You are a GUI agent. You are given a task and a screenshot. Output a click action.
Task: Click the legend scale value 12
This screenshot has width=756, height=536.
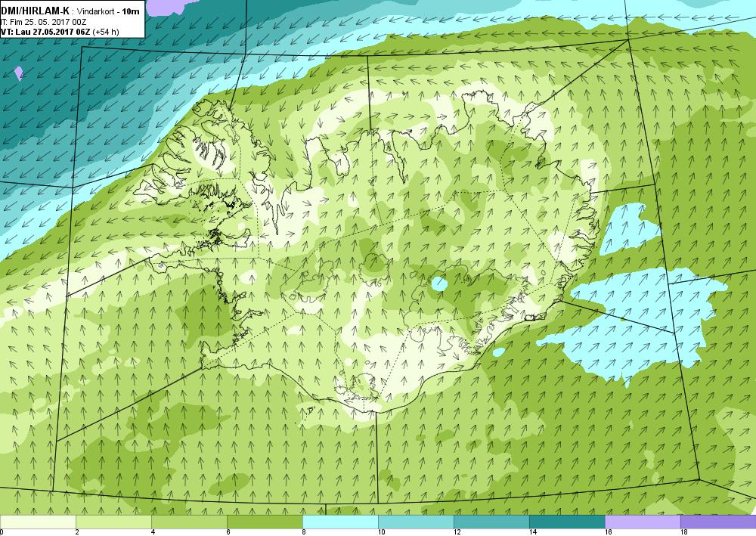point(457,532)
